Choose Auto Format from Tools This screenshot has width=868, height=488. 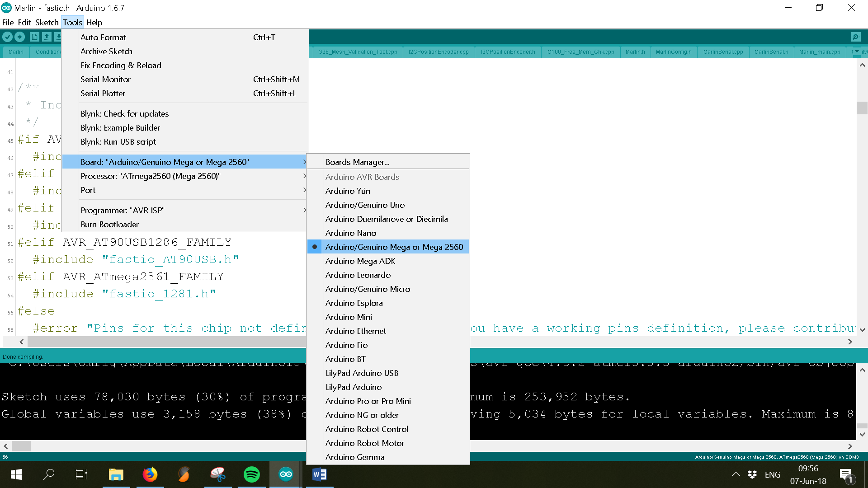click(185, 37)
